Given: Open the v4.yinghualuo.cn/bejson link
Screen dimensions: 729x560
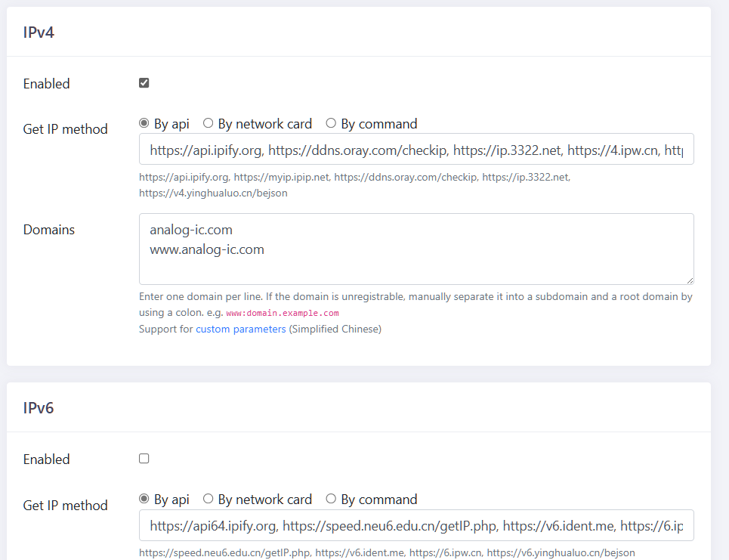Looking at the screenshot, I should click(212, 192).
